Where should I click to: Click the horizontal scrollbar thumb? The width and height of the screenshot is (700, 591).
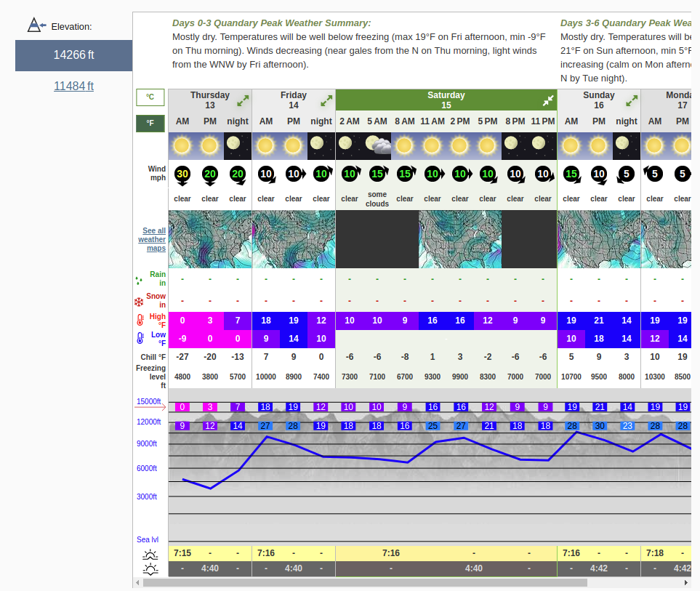pyautogui.click(x=365, y=582)
